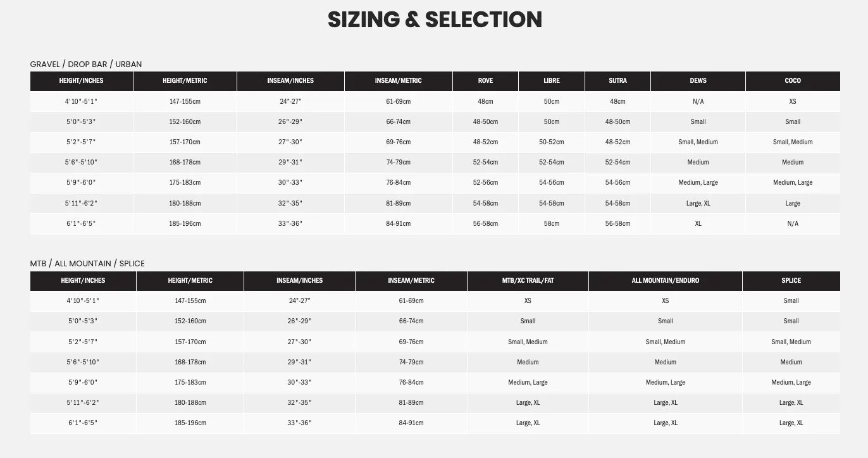Click XS in the MTB/XC TRAIL/FAT column
The width and height of the screenshot is (868, 458).
tap(528, 300)
